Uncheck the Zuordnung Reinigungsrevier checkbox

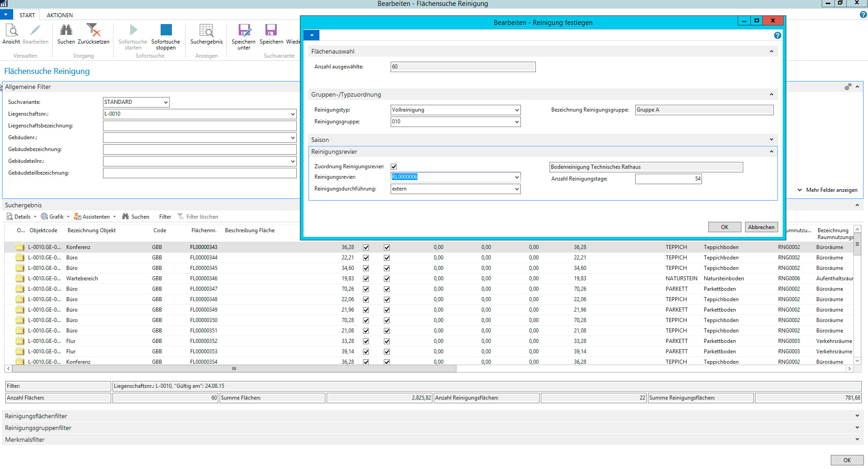394,167
